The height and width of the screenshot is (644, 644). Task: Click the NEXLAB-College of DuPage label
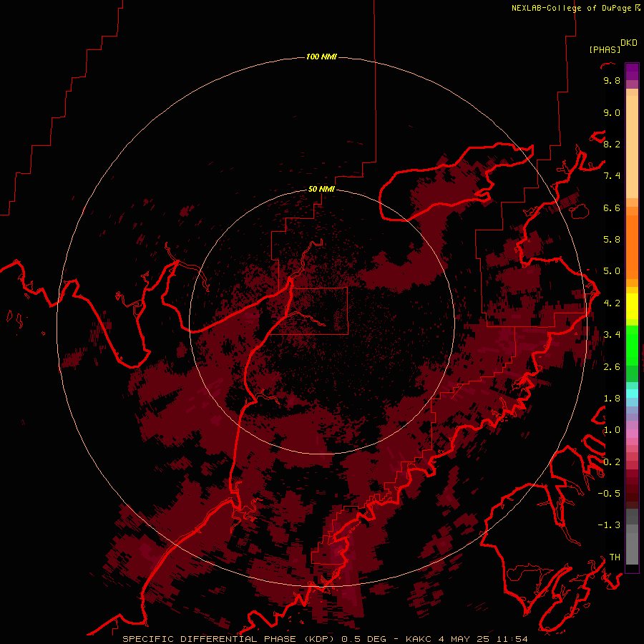coord(576,8)
